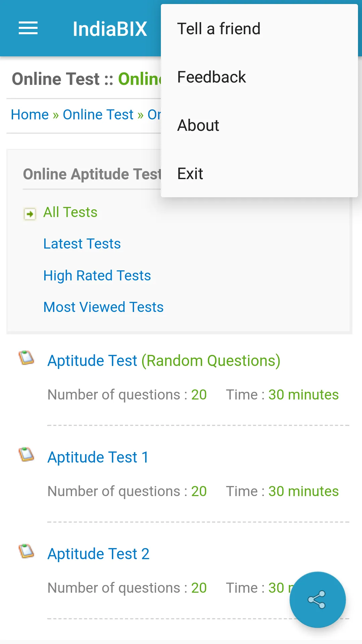The image size is (362, 644).
Task: Click the clipboard icon for Aptitude Test (Random Questions)
Action: [26, 358]
